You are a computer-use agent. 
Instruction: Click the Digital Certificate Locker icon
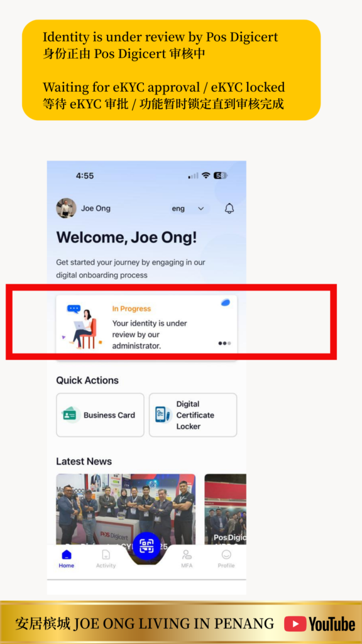[163, 415]
